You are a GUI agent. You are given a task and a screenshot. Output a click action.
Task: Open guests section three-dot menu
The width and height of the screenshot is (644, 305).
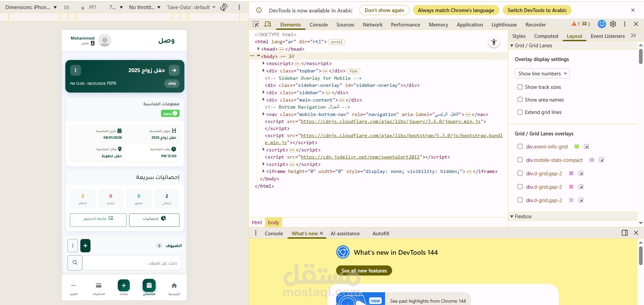[x=73, y=246]
